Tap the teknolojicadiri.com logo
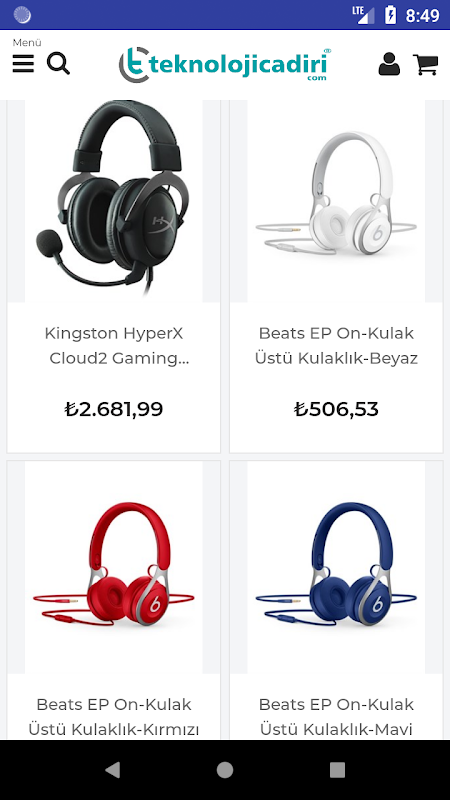Image resolution: width=450 pixels, height=800 pixels. 225,65
